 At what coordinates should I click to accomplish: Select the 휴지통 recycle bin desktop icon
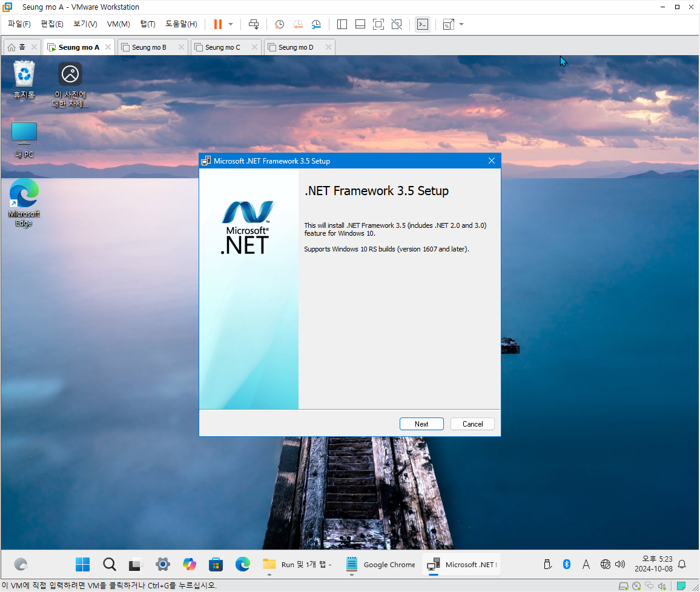coord(24,80)
